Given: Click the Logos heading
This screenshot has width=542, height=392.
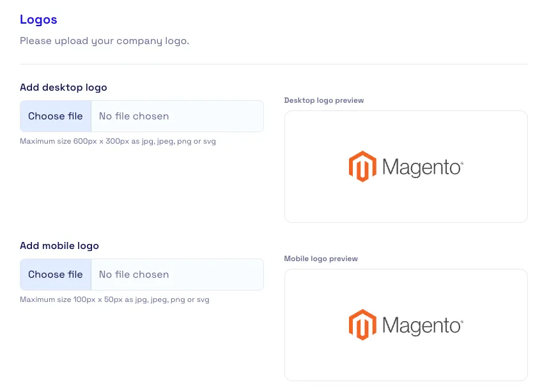Looking at the screenshot, I should [38, 20].
